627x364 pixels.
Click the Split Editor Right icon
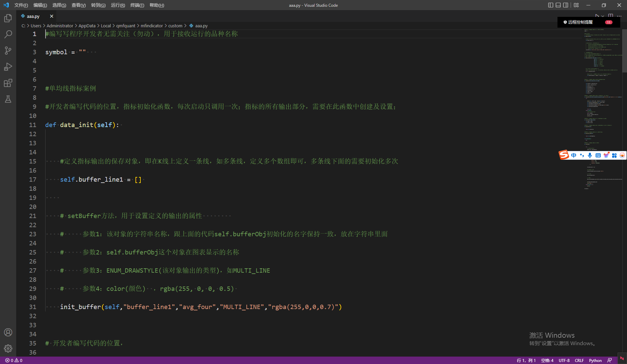(611, 16)
